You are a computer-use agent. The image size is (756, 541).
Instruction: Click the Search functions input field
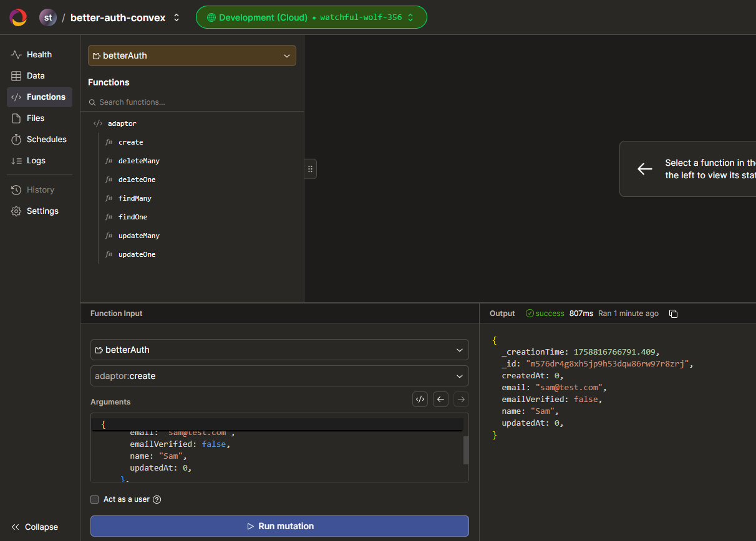pyautogui.click(x=193, y=102)
